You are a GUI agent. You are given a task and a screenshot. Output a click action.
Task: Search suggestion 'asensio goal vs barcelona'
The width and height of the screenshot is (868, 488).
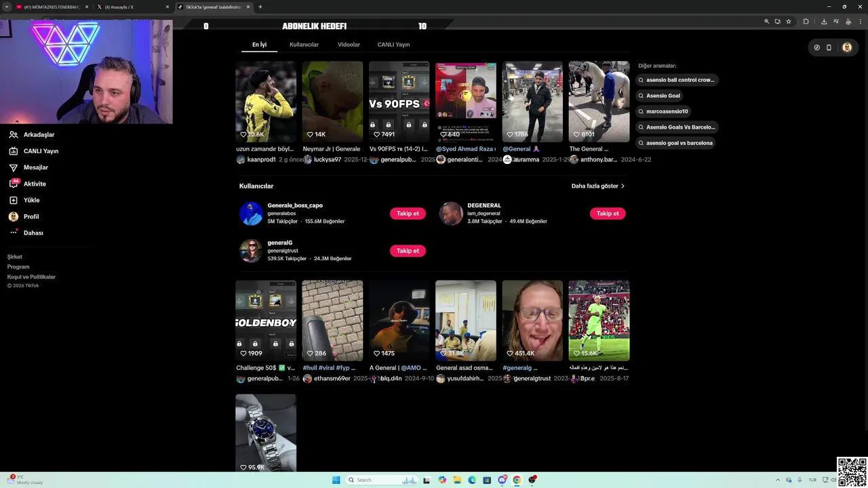pos(675,143)
